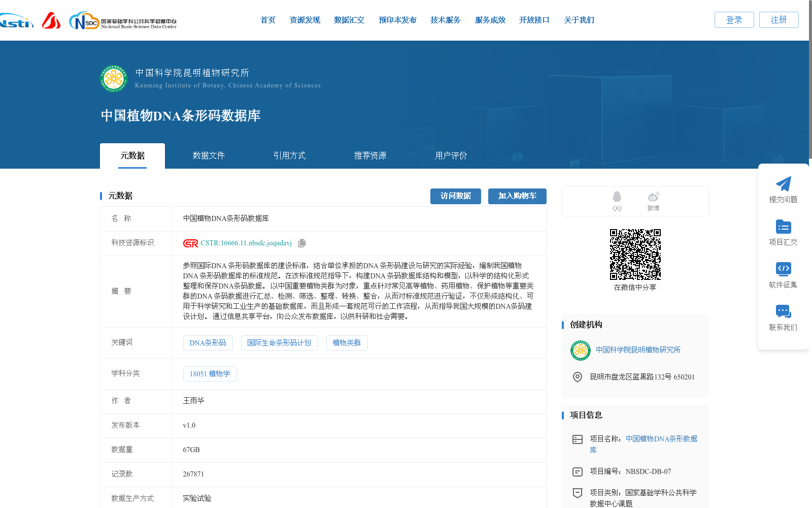The width and height of the screenshot is (812, 508).
Task: Click the project category icon
Action: pos(578,493)
